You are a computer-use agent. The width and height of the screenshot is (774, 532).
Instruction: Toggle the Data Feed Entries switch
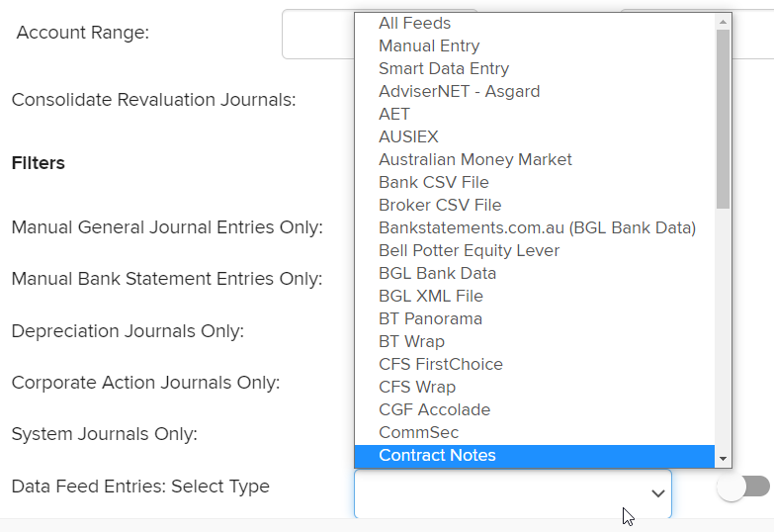click(x=743, y=487)
